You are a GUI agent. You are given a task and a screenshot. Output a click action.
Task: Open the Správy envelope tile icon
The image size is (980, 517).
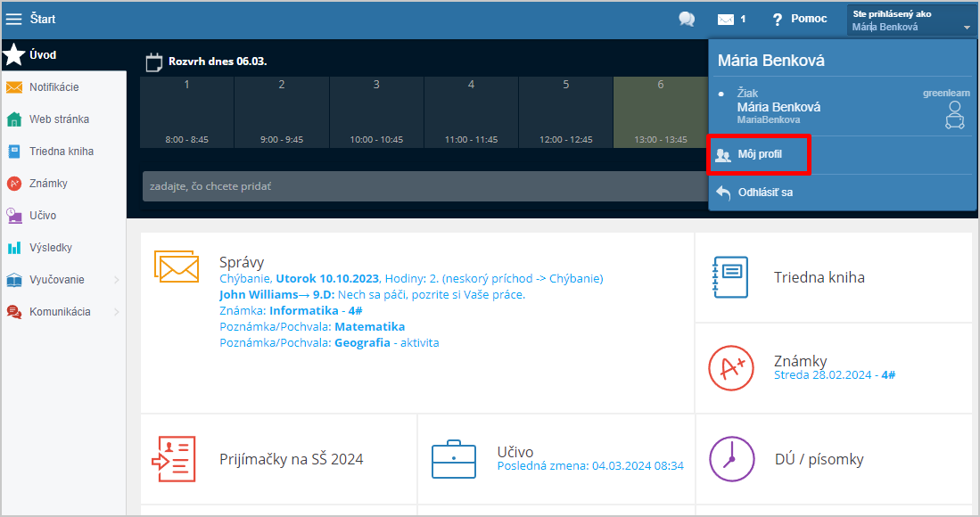tap(176, 267)
